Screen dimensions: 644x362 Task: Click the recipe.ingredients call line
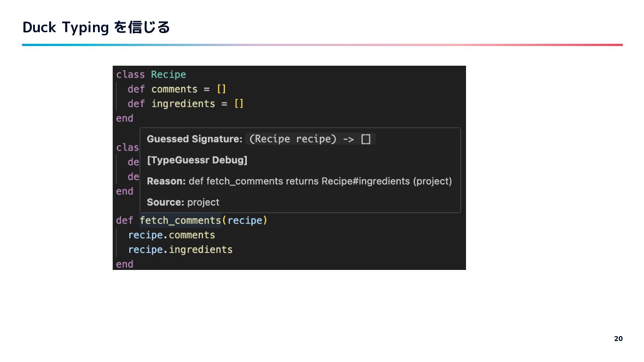tap(180, 249)
